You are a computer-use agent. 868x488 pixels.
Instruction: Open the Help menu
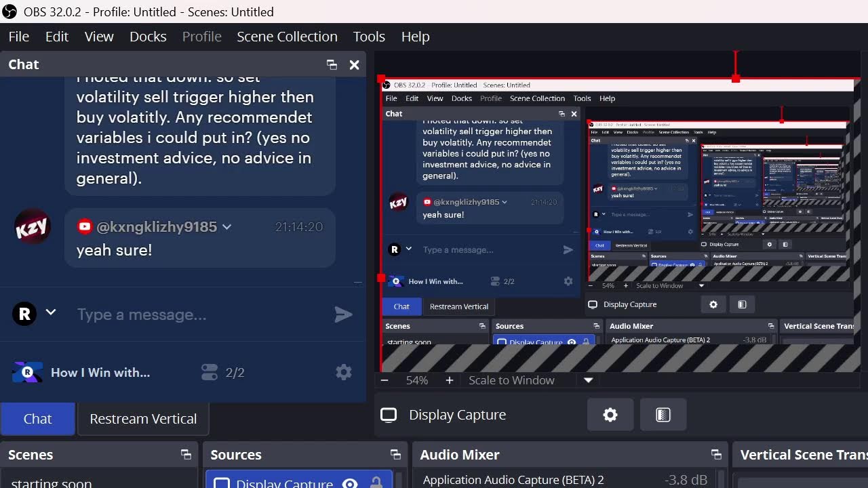(415, 37)
